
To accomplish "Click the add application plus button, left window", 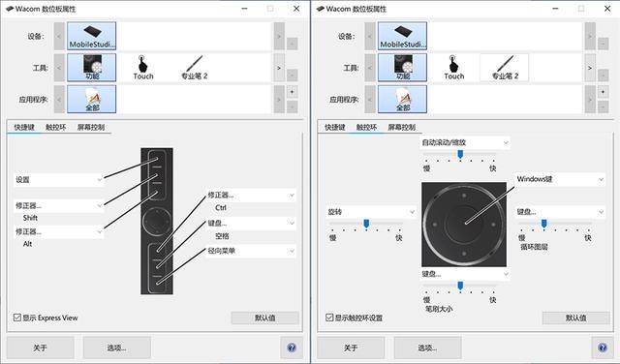I will pyautogui.click(x=292, y=92).
